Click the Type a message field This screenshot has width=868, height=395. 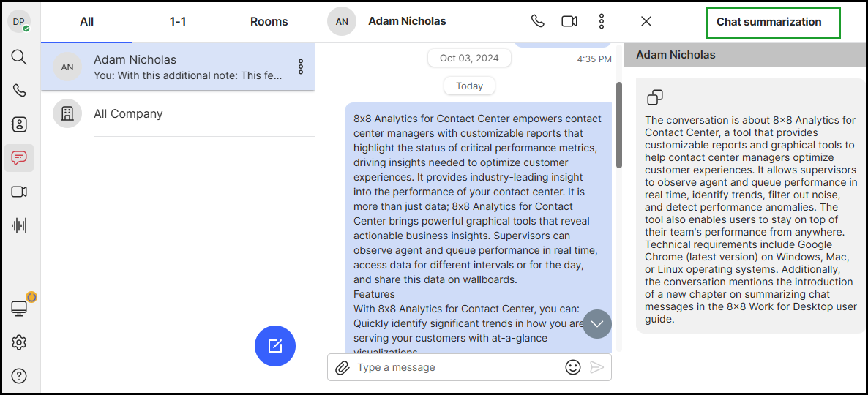457,367
